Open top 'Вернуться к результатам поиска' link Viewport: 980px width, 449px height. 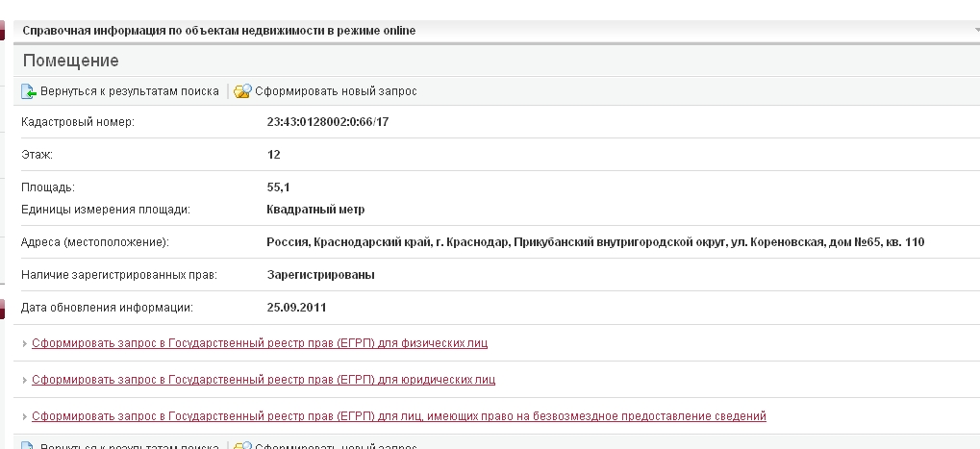click(129, 91)
